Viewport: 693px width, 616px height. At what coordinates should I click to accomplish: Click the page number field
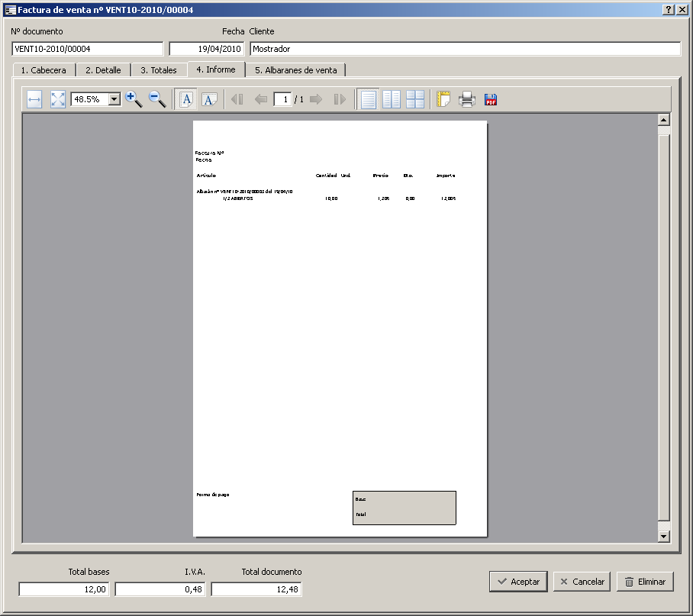282,99
